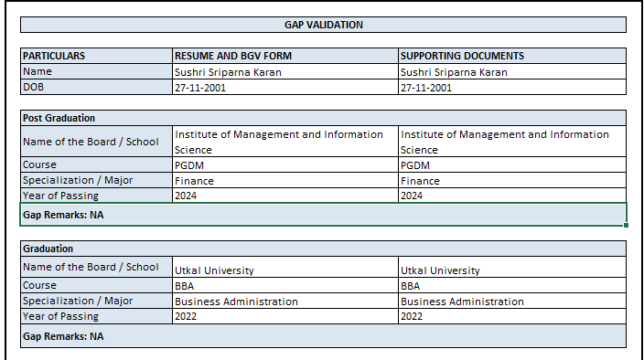Select the RESUME AND BGV FORM header
Viewport: 644px width, 360px height.
pyautogui.click(x=285, y=56)
